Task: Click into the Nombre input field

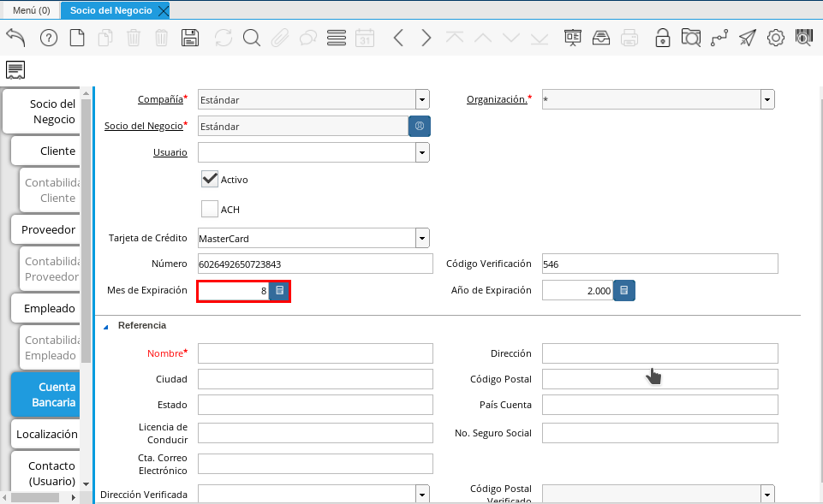Action: click(315, 353)
